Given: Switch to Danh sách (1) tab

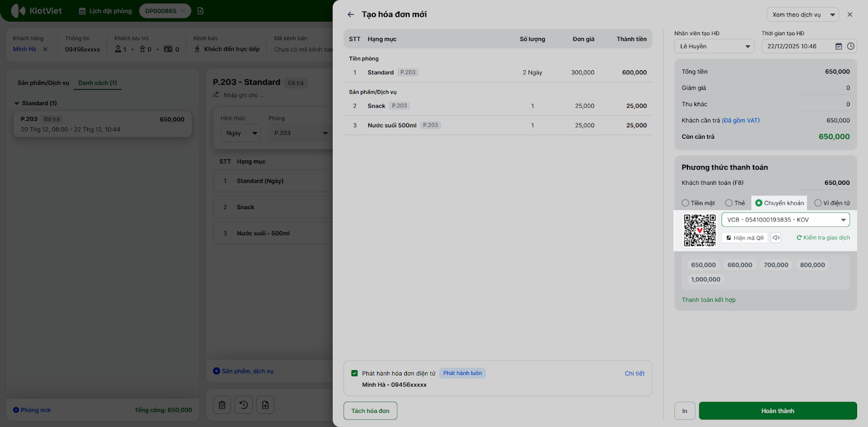Looking at the screenshot, I should click(x=98, y=83).
